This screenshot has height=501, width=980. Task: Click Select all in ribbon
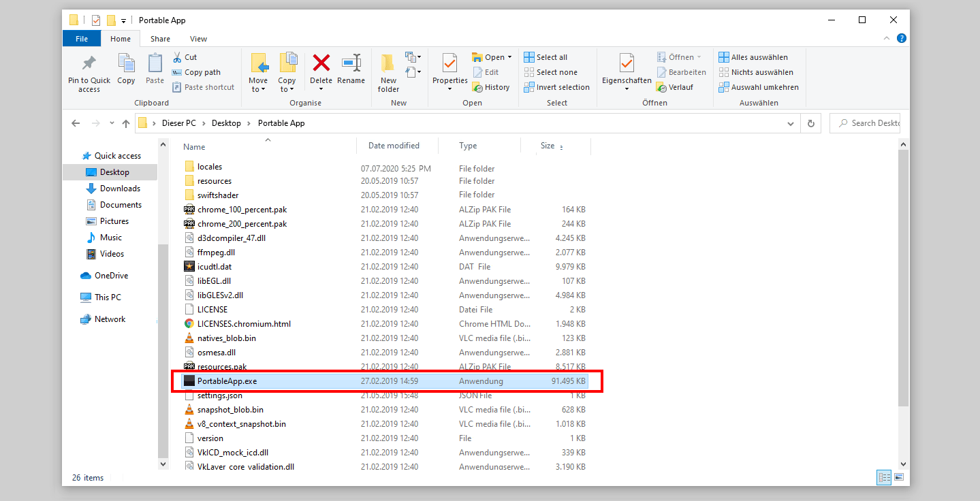(x=546, y=57)
